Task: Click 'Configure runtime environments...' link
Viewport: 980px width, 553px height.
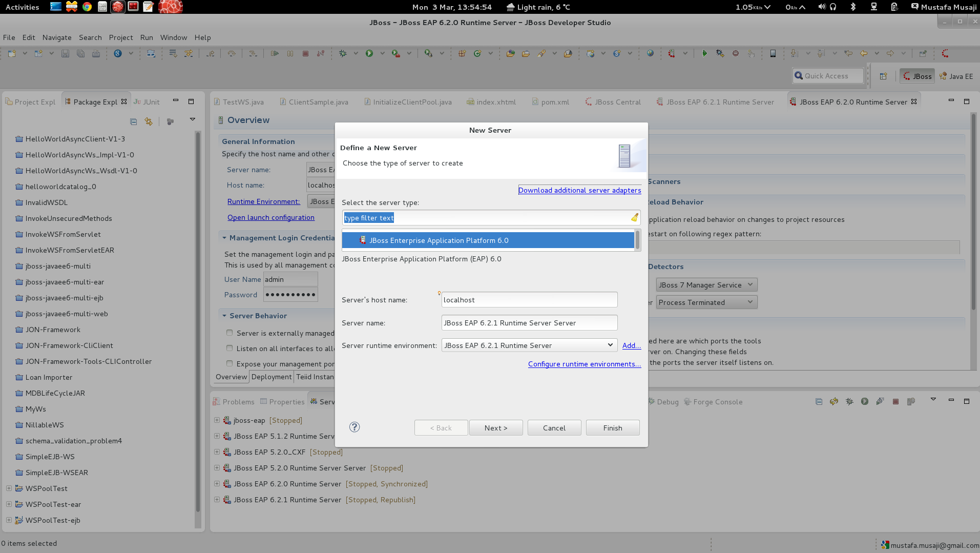Action: pos(585,364)
